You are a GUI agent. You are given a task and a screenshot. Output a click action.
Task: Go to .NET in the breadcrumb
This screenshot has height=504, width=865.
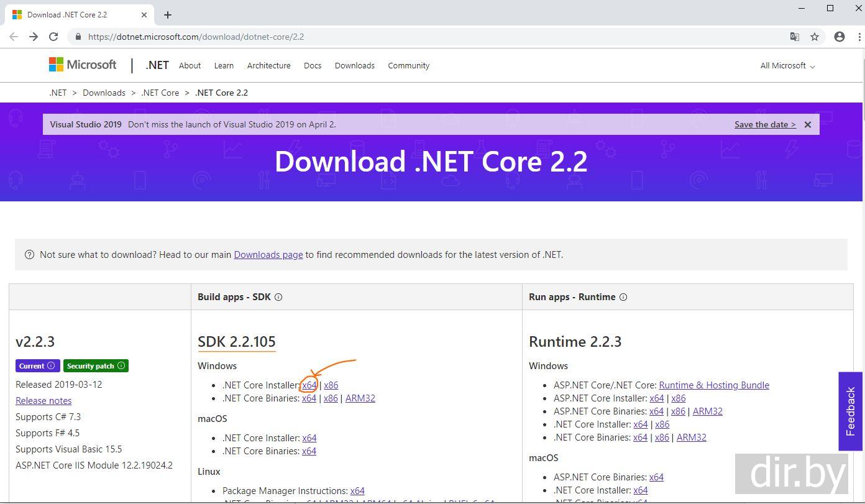click(x=58, y=93)
